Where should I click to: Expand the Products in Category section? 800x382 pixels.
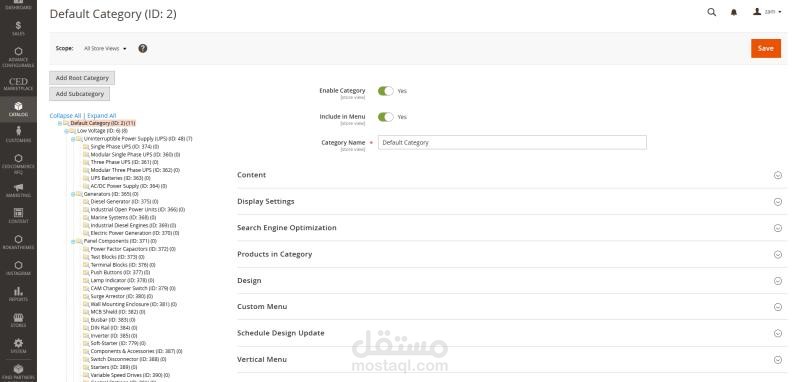[x=512, y=254]
